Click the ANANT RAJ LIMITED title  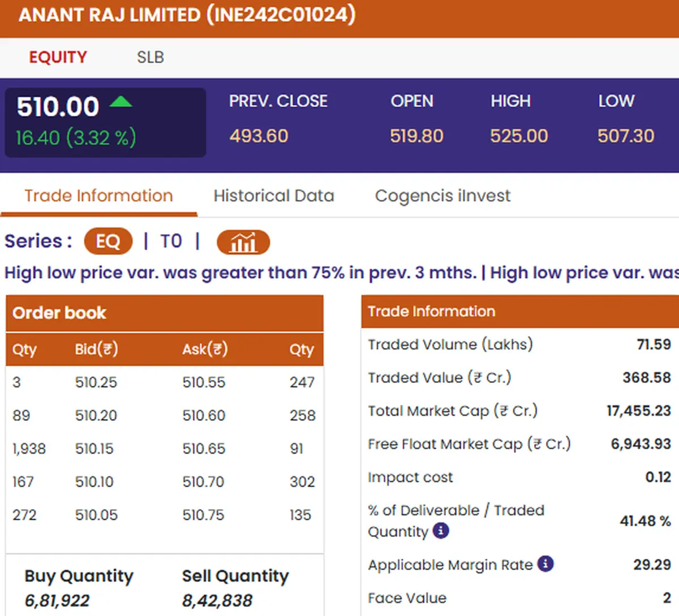pyautogui.click(x=187, y=15)
